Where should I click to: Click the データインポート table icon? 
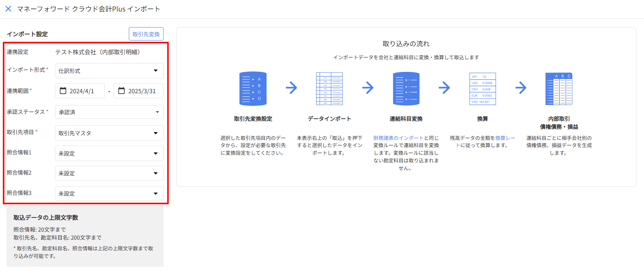tap(329, 89)
